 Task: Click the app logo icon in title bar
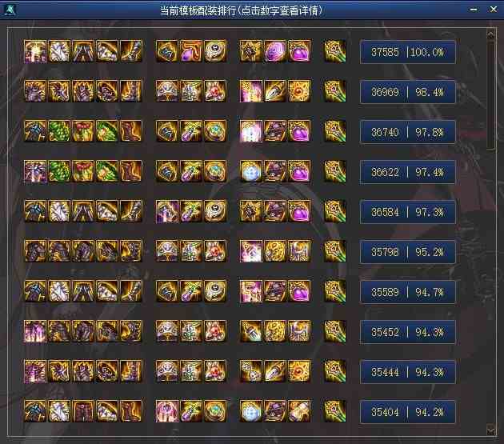9,10
